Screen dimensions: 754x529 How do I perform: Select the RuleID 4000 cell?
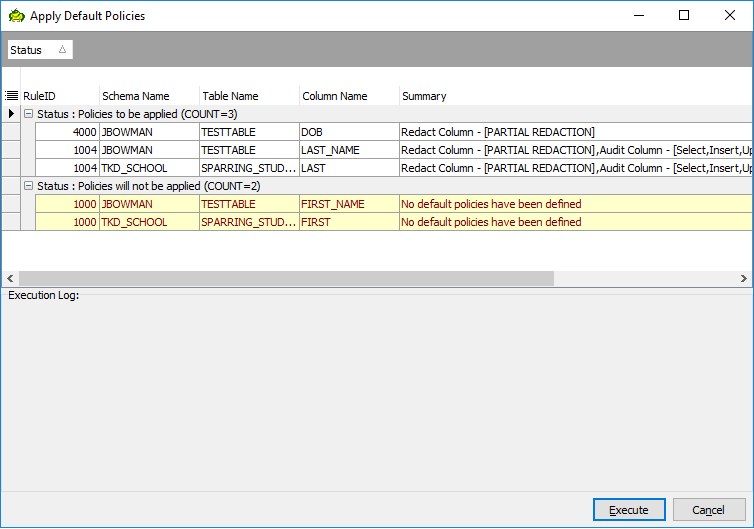(67, 132)
